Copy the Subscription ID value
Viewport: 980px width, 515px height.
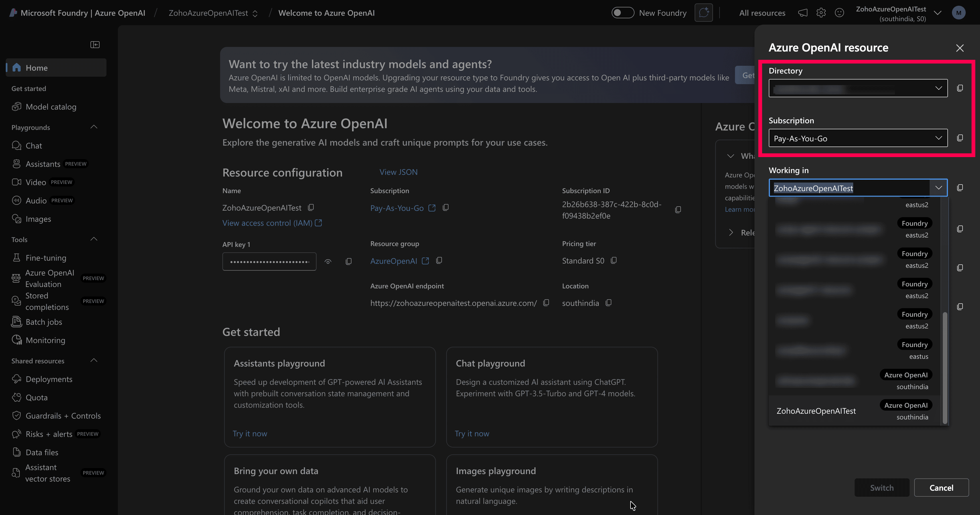[678, 210]
